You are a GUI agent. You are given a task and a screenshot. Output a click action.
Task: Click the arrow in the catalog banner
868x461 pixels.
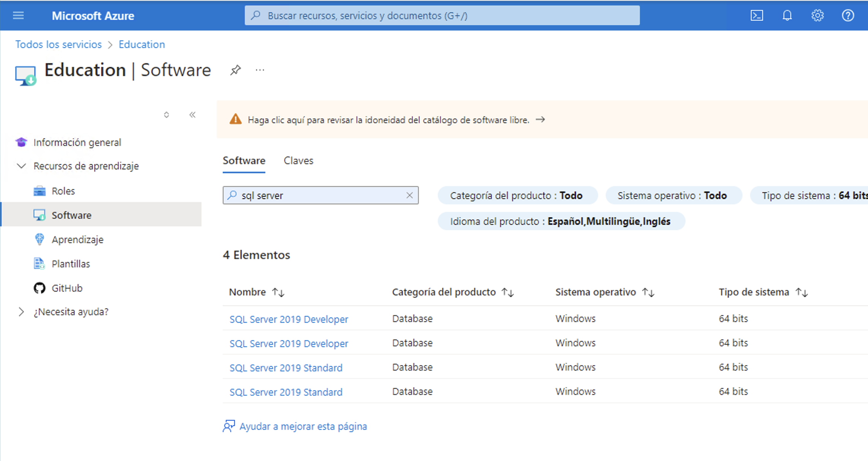point(540,120)
